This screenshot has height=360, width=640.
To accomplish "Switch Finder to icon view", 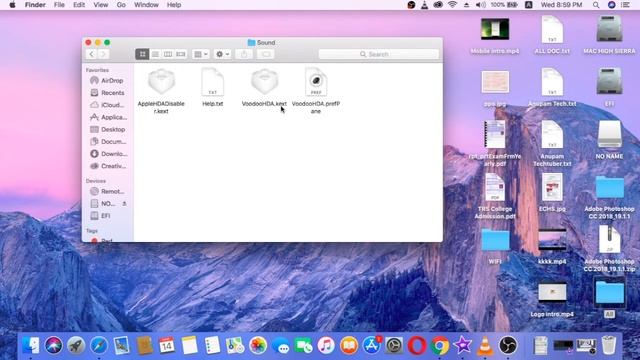I will [x=142, y=54].
